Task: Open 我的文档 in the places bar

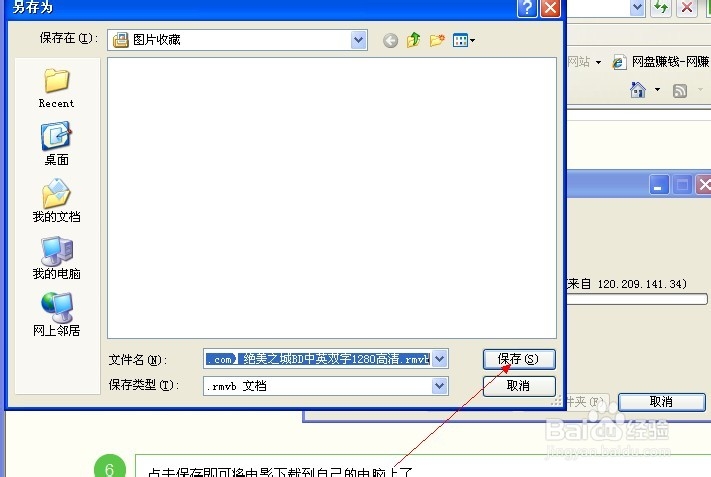Action: pyautogui.click(x=56, y=201)
